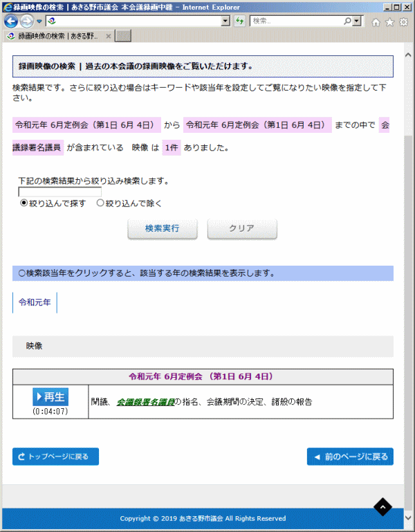The height and width of the screenshot is (532, 415).
Task: Click the refine-search keyword field
Action: 59,192
